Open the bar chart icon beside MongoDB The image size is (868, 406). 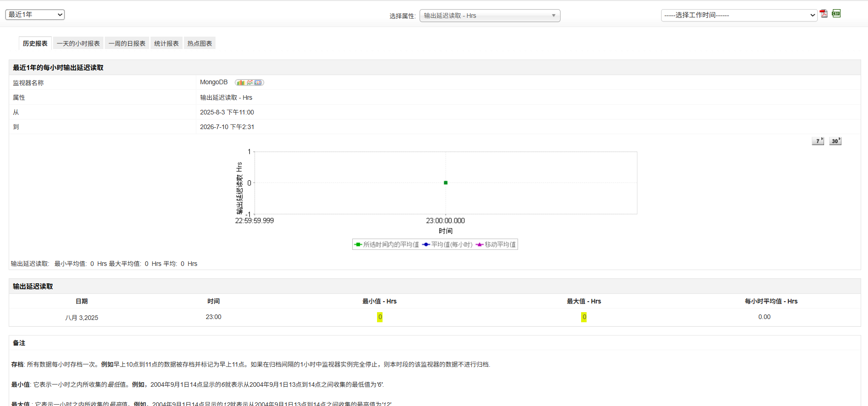click(241, 82)
